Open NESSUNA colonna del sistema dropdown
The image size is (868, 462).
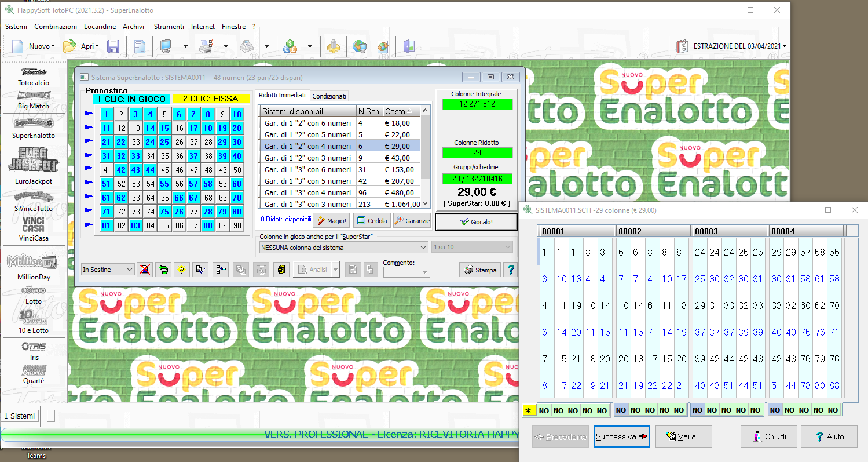[x=343, y=248]
